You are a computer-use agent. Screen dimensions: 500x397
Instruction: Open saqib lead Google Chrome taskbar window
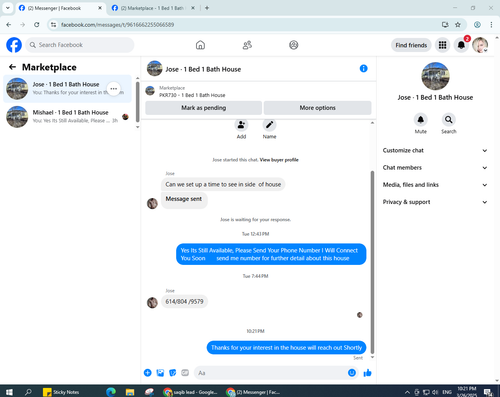[x=190, y=392]
